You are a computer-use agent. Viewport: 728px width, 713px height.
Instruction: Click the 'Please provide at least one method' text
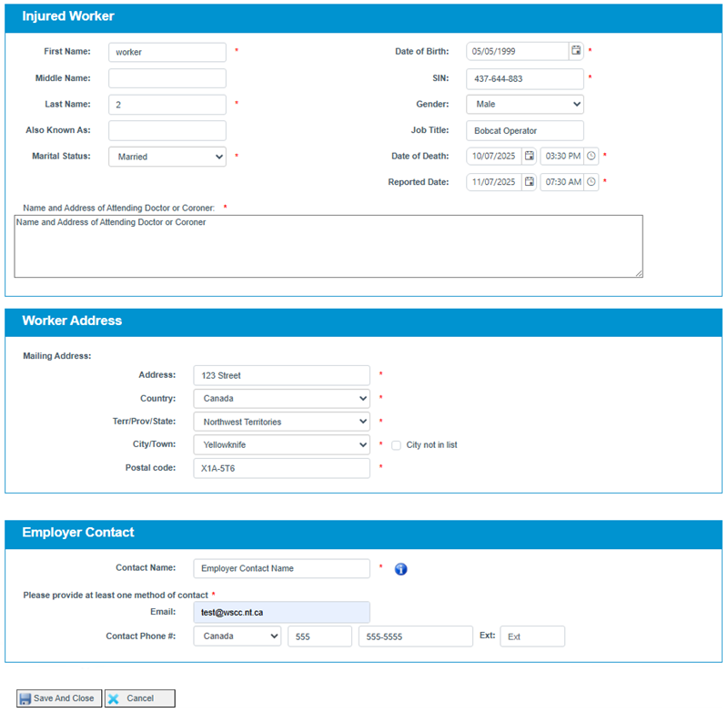pos(116,595)
